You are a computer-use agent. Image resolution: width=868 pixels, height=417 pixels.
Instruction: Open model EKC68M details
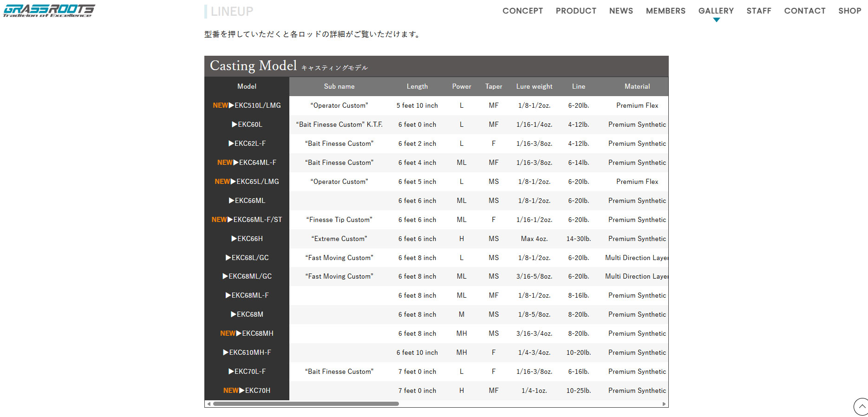[x=247, y=314]
